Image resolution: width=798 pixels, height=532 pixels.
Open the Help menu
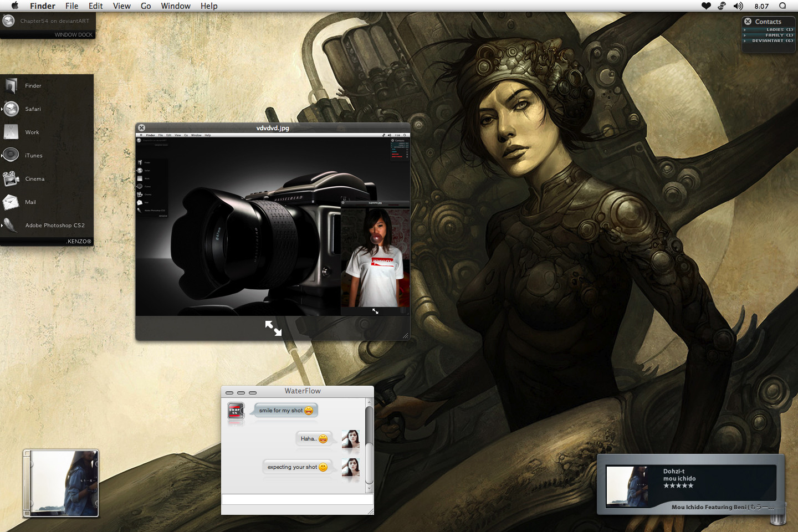(209, 6)
